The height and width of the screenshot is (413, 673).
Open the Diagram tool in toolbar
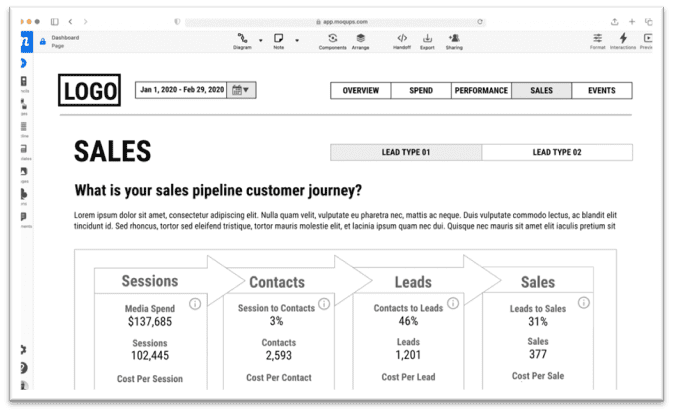click(242, 40)
